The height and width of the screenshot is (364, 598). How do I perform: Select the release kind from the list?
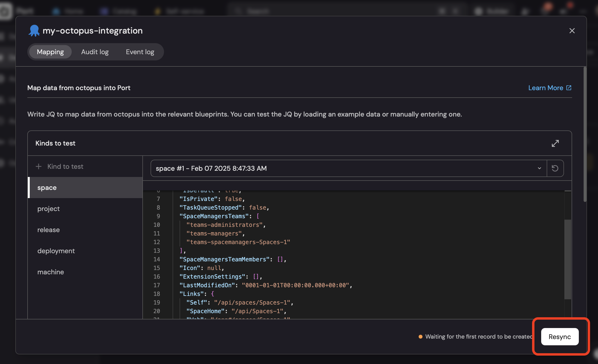coord(48,229)
